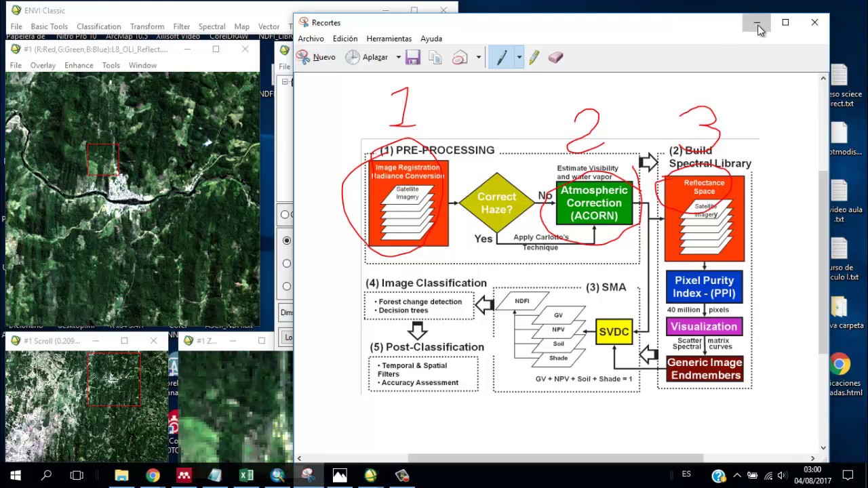Click the scroll-right arrow in Recortes
The height and width of the screenshot is (488, 868).
click(x=813, y=458)
